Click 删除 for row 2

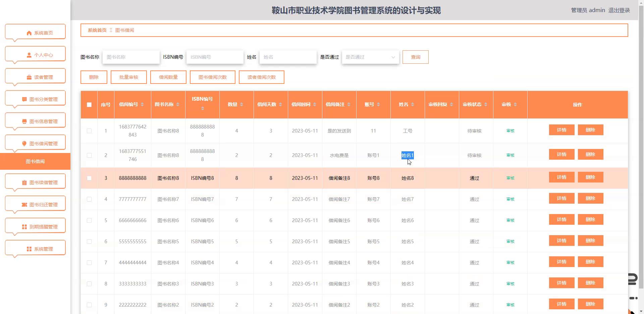point(591,154)
